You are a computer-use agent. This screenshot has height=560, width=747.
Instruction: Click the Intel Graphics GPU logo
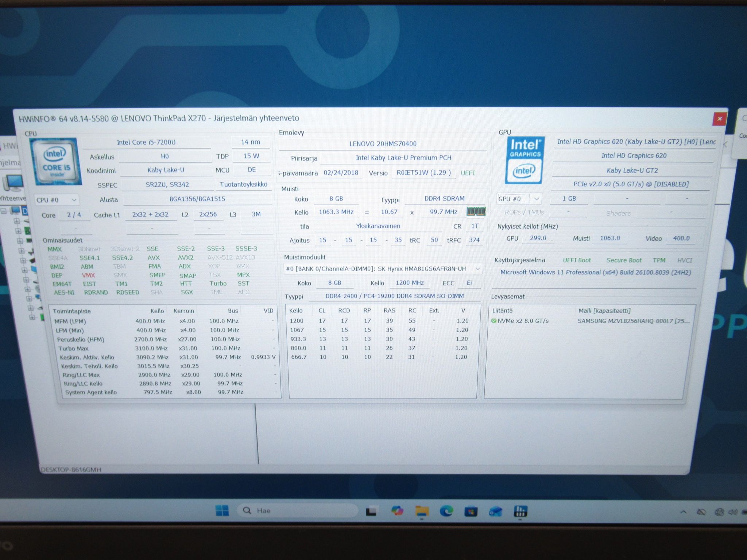point(525,160)
